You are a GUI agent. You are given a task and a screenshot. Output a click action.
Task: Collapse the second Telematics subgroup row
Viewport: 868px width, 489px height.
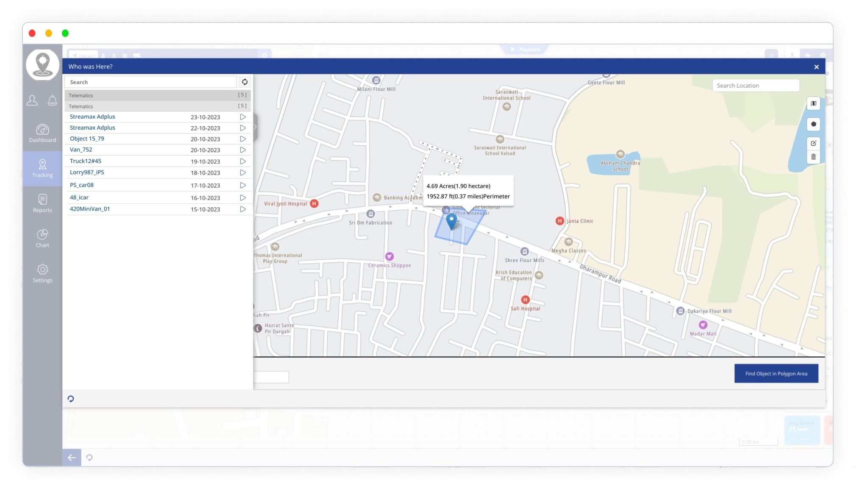(157, 106)
